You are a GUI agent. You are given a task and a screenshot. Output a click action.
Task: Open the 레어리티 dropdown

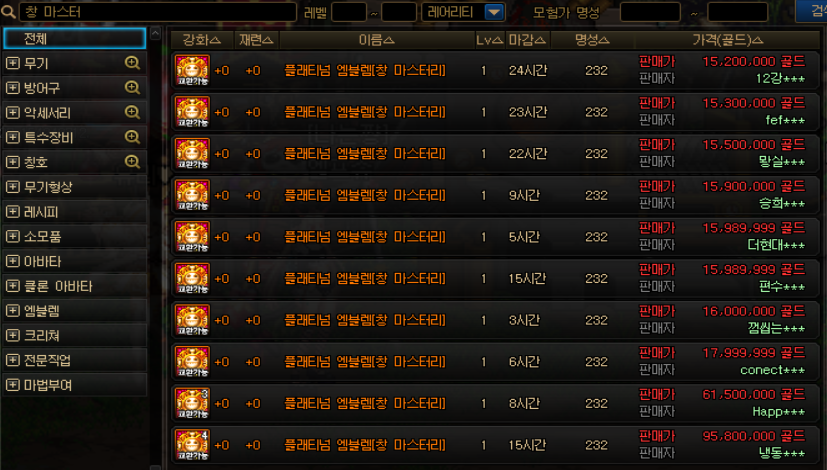[494, 12]
